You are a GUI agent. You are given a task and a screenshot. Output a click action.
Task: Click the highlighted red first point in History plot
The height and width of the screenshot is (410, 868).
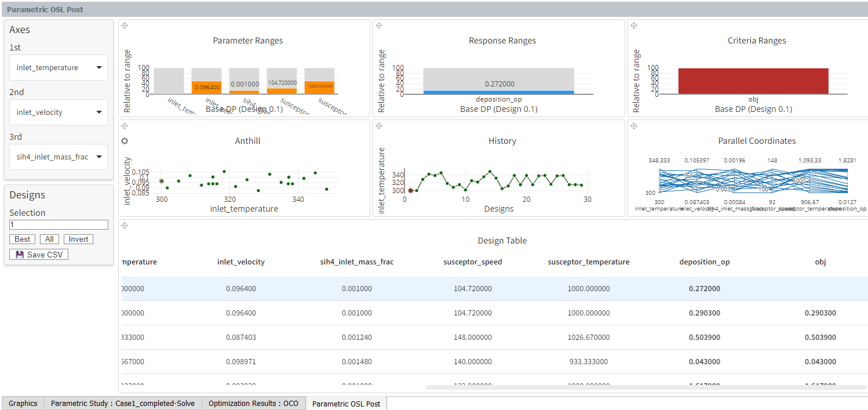[x=410, y=190]
